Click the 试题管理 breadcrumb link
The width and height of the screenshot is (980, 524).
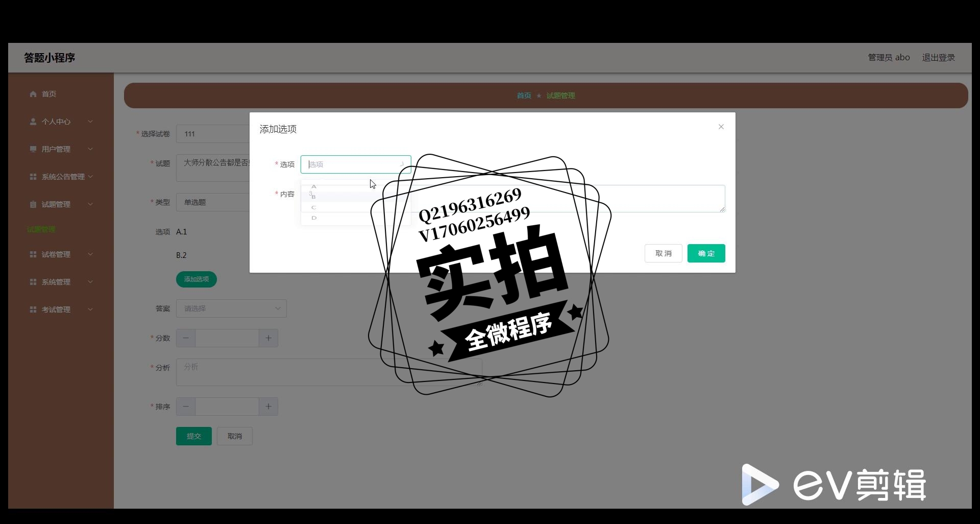tap(560, 96)
